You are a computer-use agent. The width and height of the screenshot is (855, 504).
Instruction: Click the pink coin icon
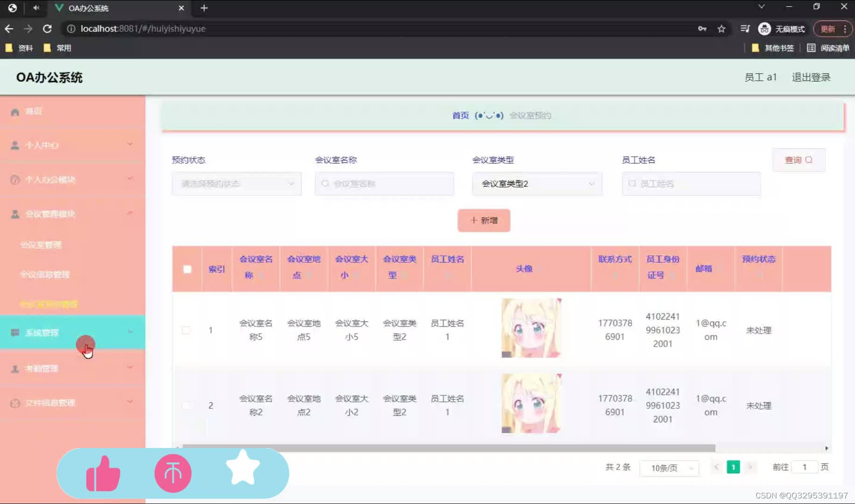click(173, 473)
